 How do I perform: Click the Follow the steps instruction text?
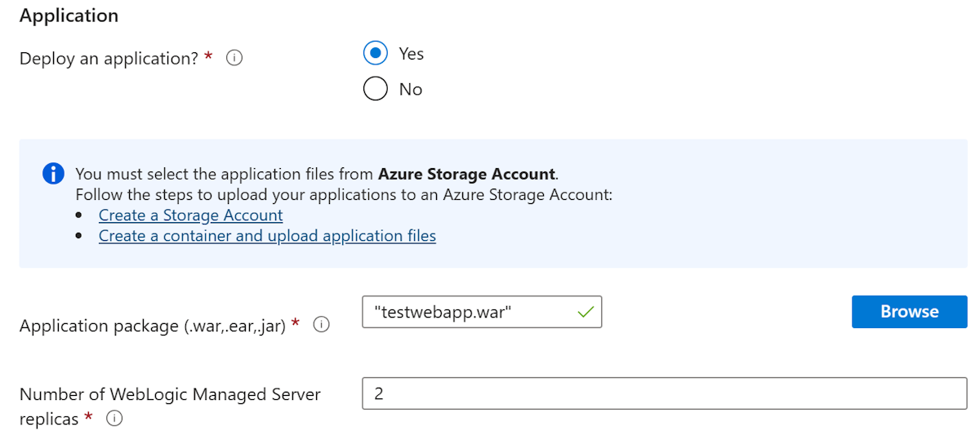343,195
